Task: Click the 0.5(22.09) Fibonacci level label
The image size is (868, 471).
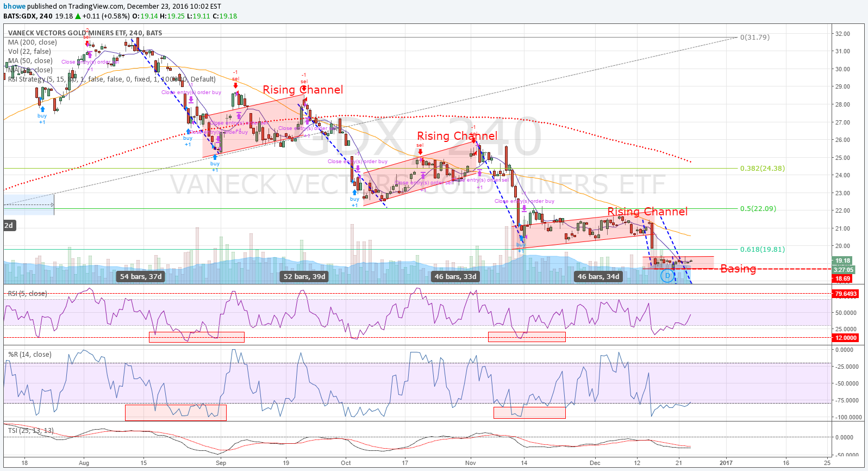Action: [758, 209]
